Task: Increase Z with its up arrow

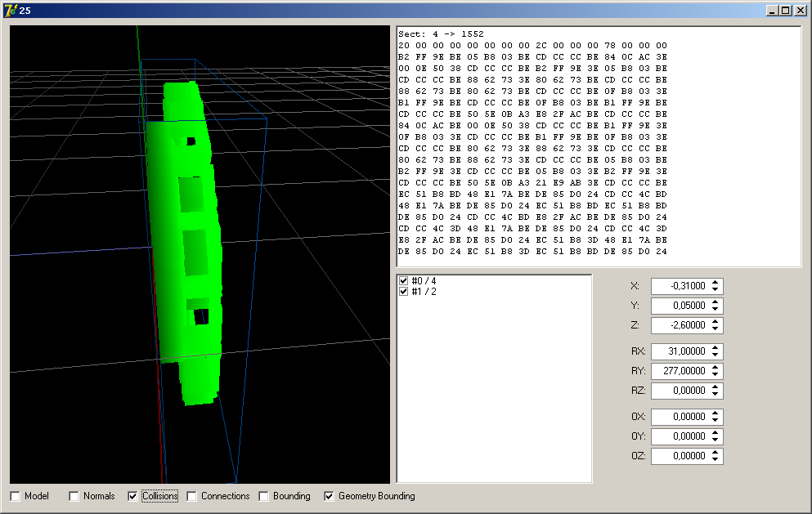Action: click(x=716, y=321)
